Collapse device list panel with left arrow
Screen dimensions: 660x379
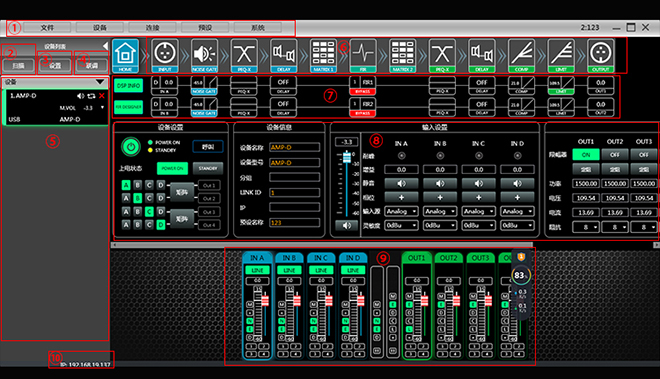tap(105, 46)
